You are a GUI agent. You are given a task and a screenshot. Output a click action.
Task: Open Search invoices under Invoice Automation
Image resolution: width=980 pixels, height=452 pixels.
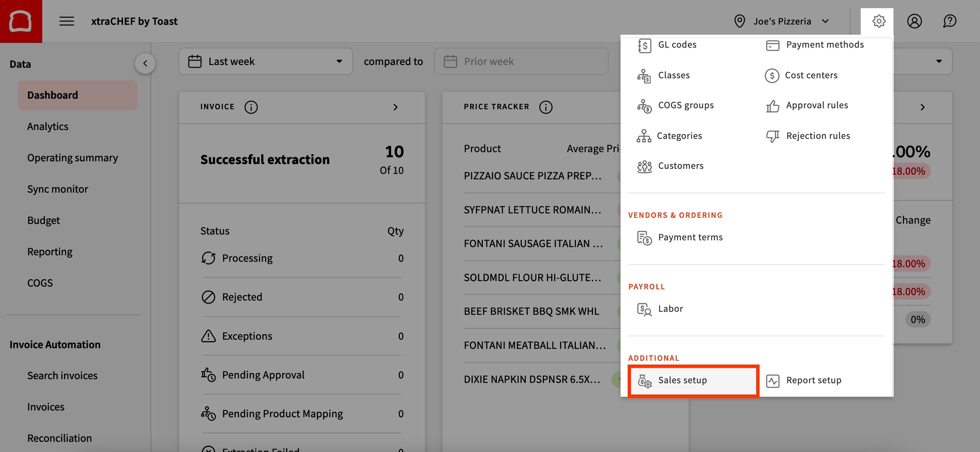[x=63, y=376]
